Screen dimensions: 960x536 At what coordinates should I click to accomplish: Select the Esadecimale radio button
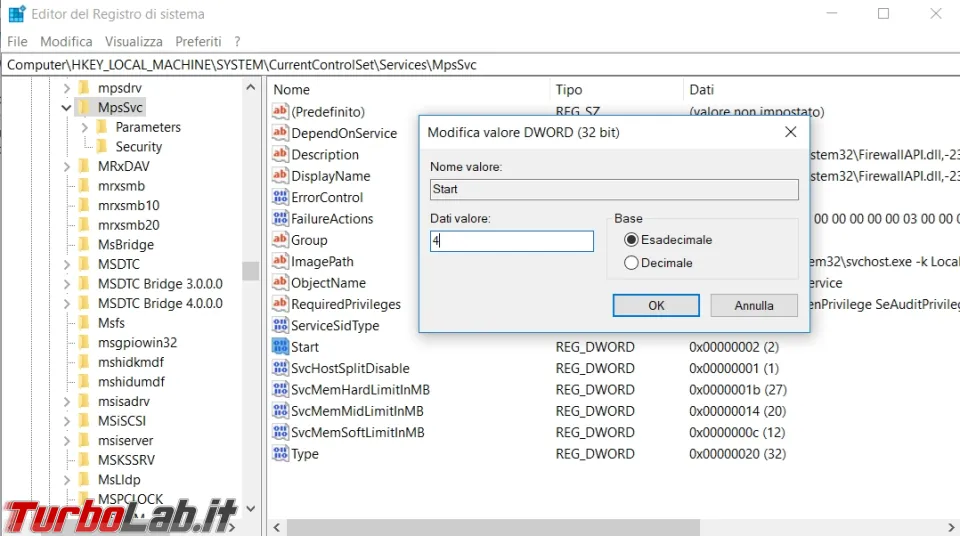tap(631, 240)
